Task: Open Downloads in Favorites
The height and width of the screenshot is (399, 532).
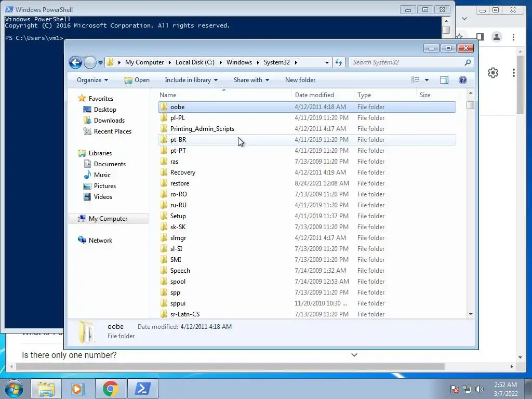Action: (x=109, y=121)
